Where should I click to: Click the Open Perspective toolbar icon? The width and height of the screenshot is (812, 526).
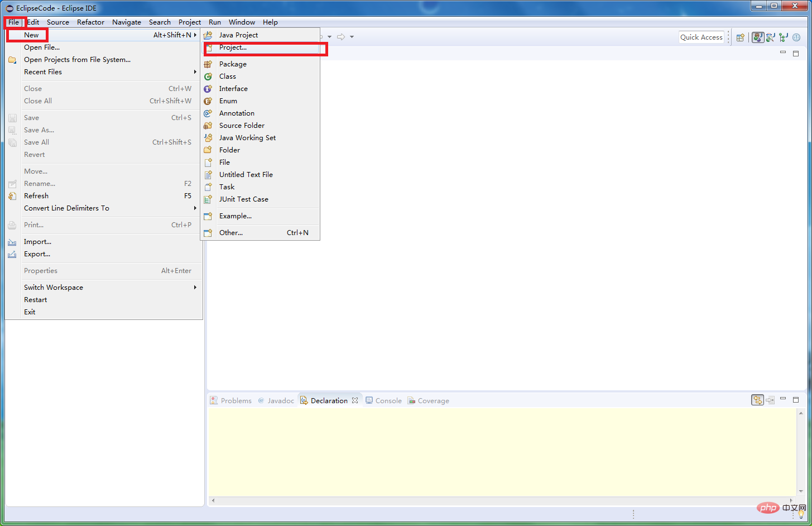(740, 37)
